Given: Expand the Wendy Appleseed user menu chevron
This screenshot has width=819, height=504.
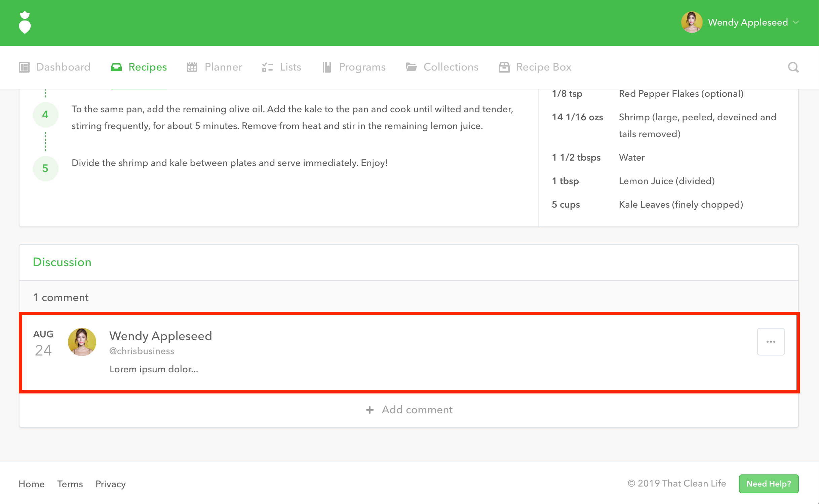Looking at the screenshot, I should click(796, 23).
